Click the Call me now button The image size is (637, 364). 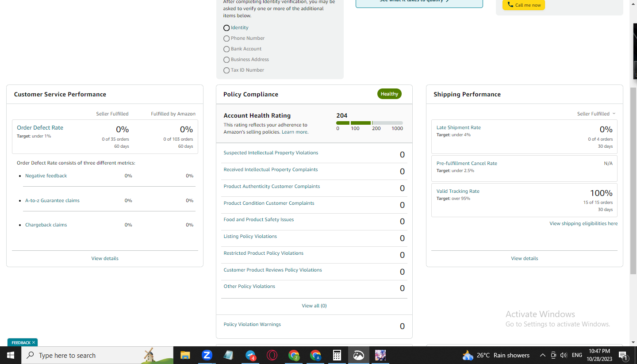(x=524, y=5)
